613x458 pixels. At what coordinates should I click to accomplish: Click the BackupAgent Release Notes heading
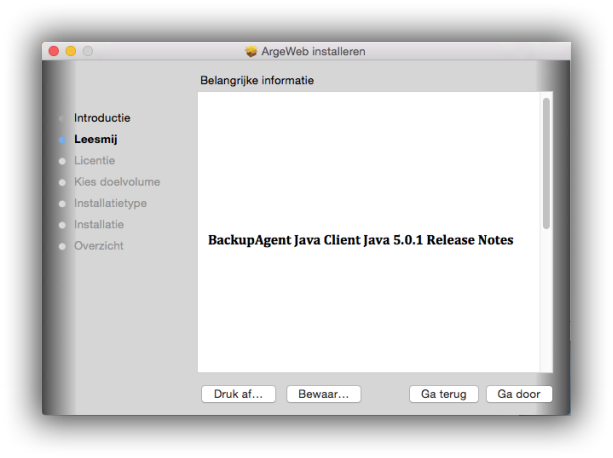click(360, 240)
